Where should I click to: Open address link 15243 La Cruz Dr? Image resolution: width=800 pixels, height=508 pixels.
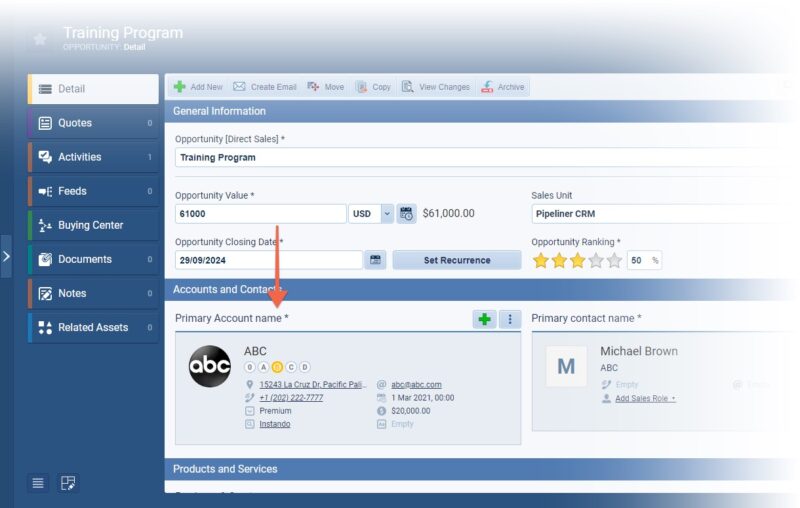point(313,385)
